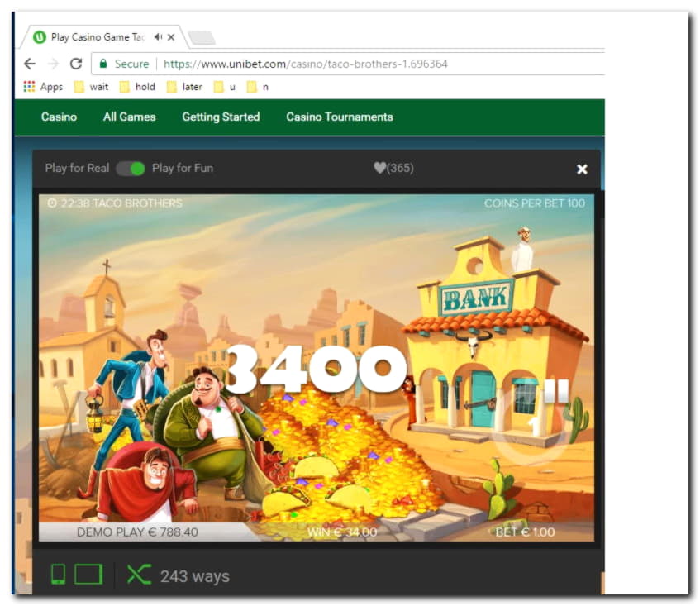Open the 'hold' bookmark folder
The width and height of the screenshot is (700, 606).
tap(138, 87)
